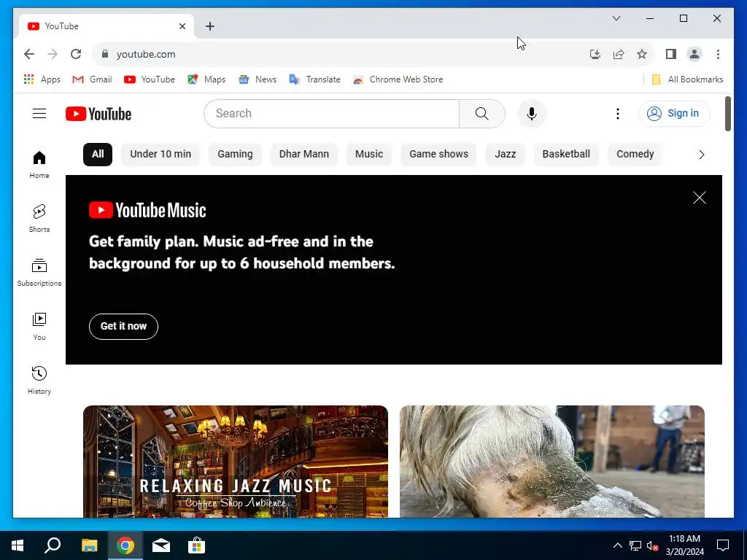Screen dimensions: 747x560
Task: Toggle Chrome side panel
Action: coord(671,54)
